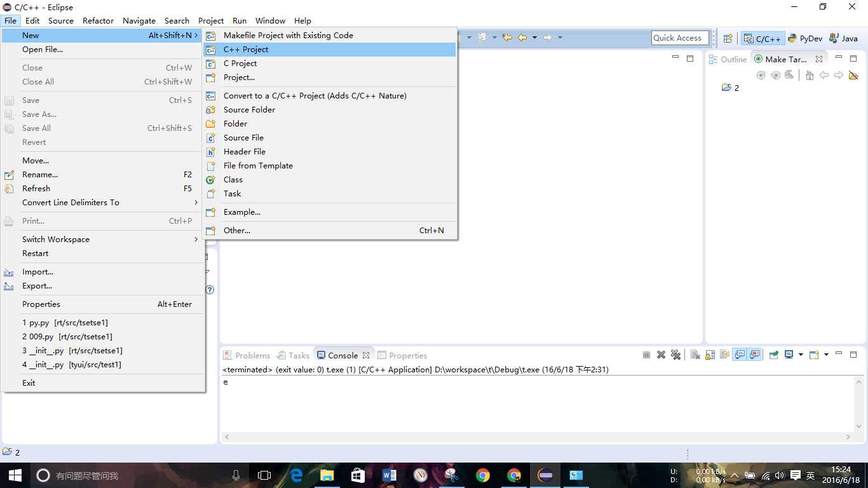Open recent file 2 009.py

pos(102,337)
